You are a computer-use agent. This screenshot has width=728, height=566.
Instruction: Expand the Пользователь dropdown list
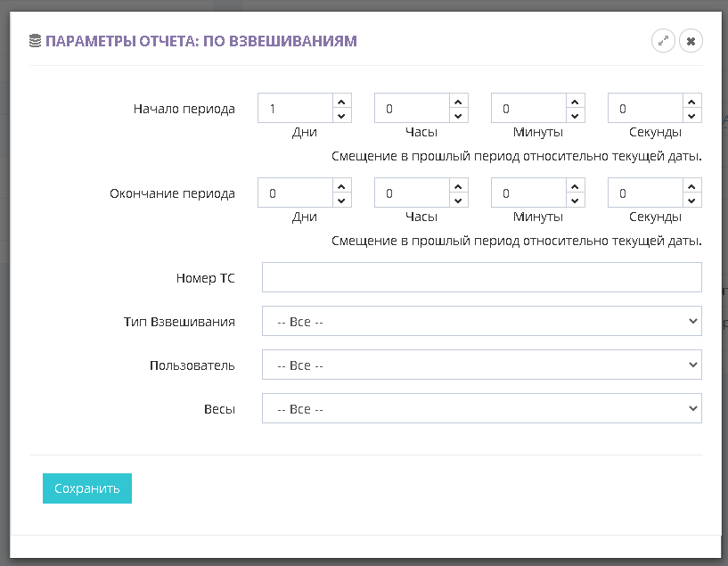click(481, 365)
